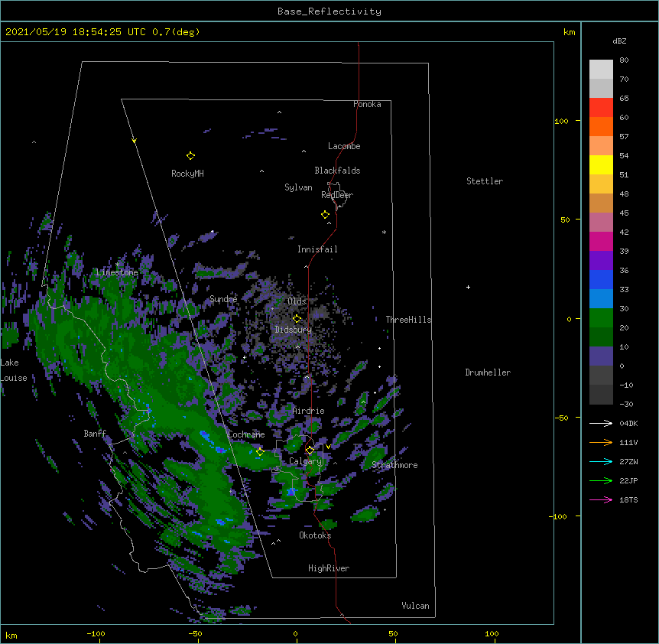Screen dimensions: 659x644
Task: Click the Lacombe label
Action: pos(344,146)
